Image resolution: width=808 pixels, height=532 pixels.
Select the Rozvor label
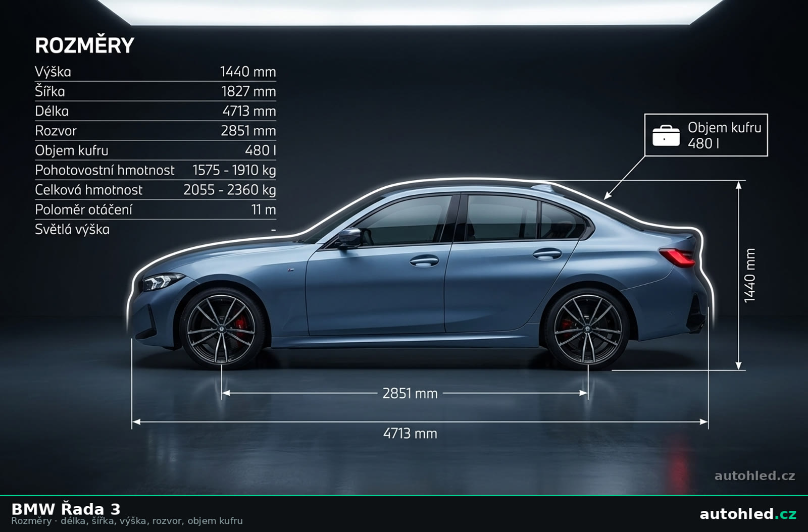click(x=56, y=131)
